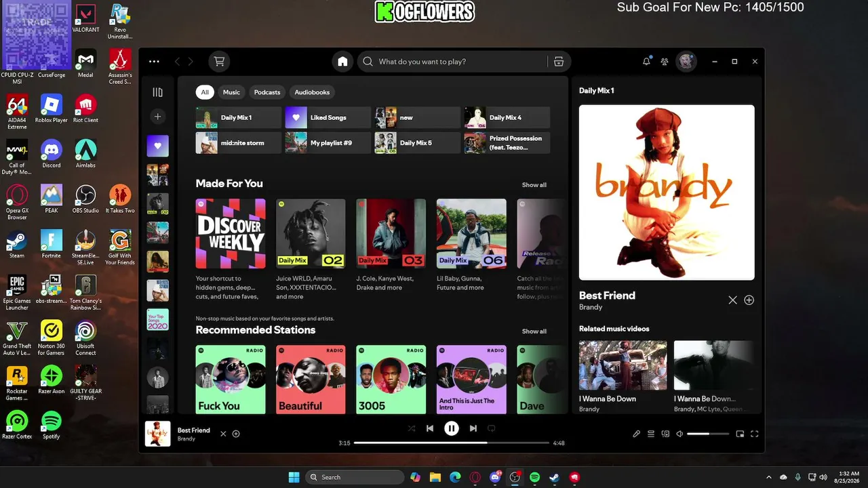Viewport: 868px width, 488px height.
Task: Select the Music filter chip
Action: pos(231,92)
